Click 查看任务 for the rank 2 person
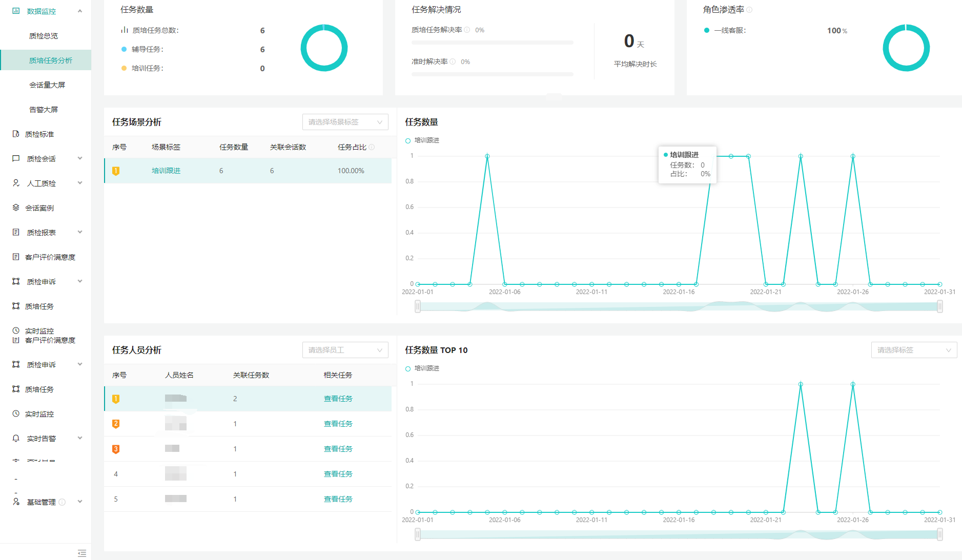 pyautogui.click(x=338, y=424)
